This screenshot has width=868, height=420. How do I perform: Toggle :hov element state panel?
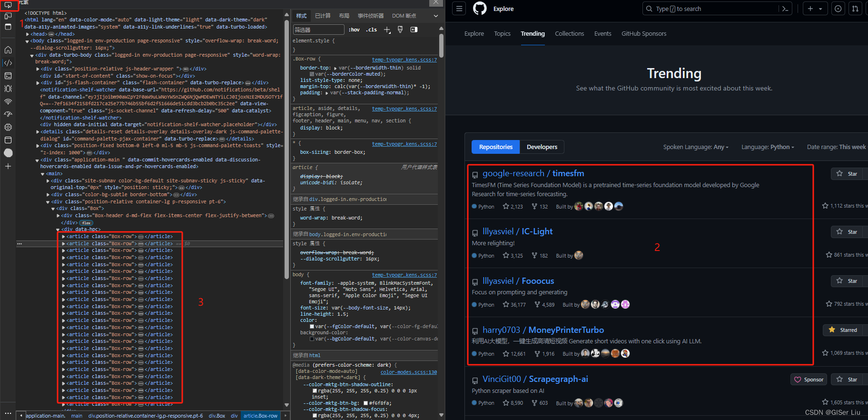point(354,30)
